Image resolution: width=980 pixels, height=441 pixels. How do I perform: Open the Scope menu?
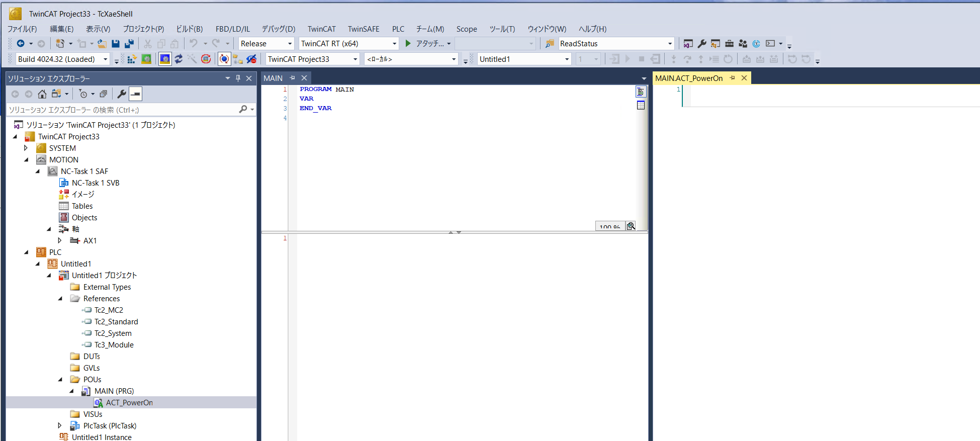[x=467, y=29]
